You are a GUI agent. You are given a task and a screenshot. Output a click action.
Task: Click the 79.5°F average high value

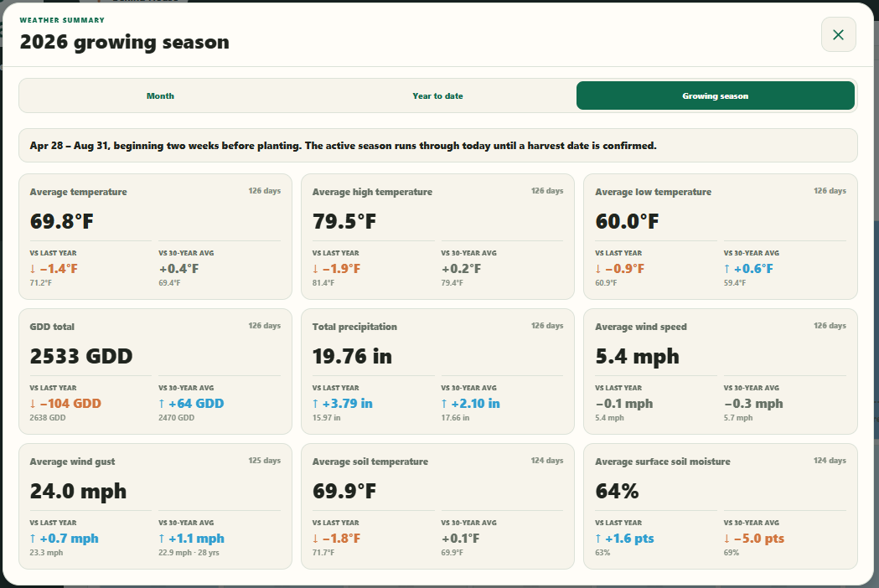pos(344,221)
